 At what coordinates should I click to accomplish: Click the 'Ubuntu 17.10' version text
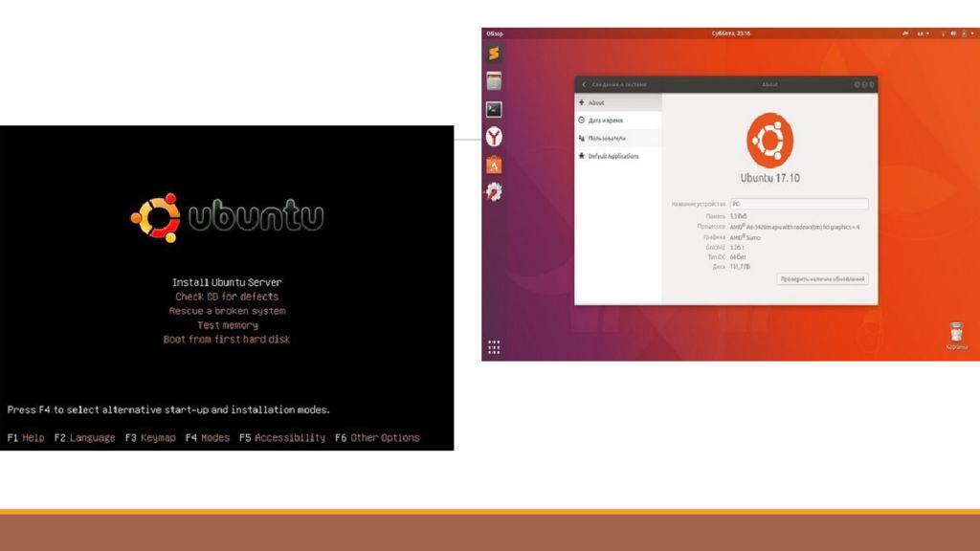click(x=770, y=178)
